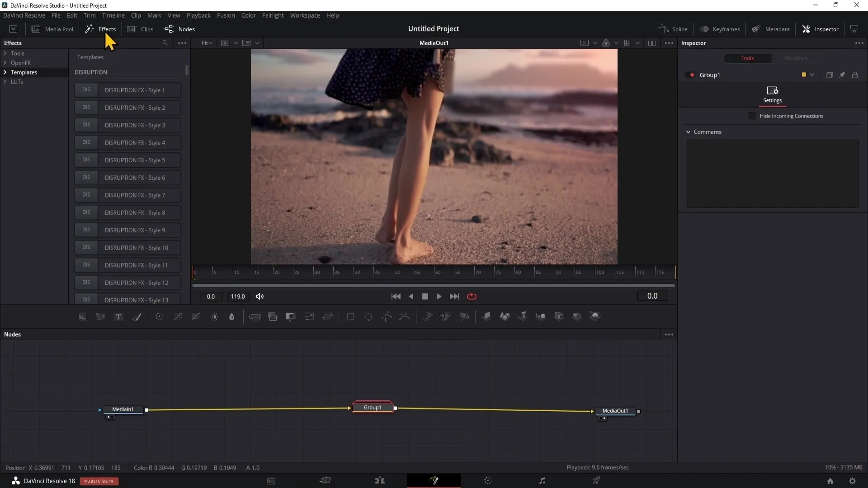Image resolution: width=868 pixels, height=488 pixels.
Task: Drag the playhead timeline position slider
Action: [x=194, y=272]
